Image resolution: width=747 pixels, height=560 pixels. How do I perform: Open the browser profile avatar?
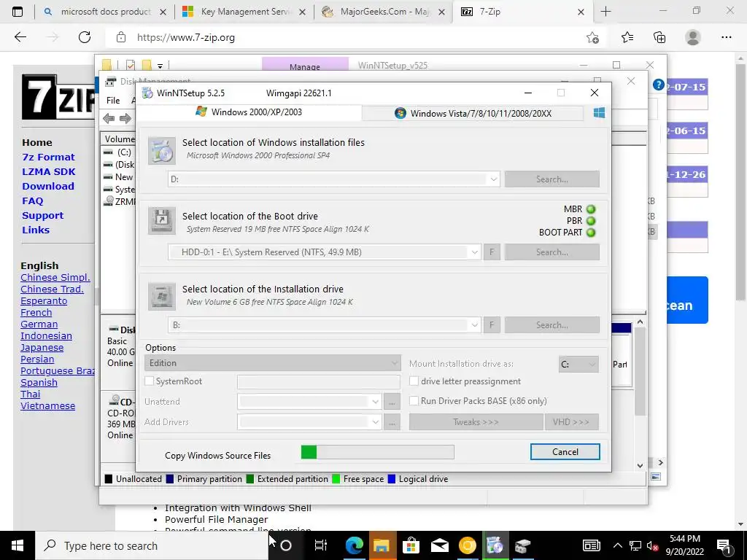693,37
